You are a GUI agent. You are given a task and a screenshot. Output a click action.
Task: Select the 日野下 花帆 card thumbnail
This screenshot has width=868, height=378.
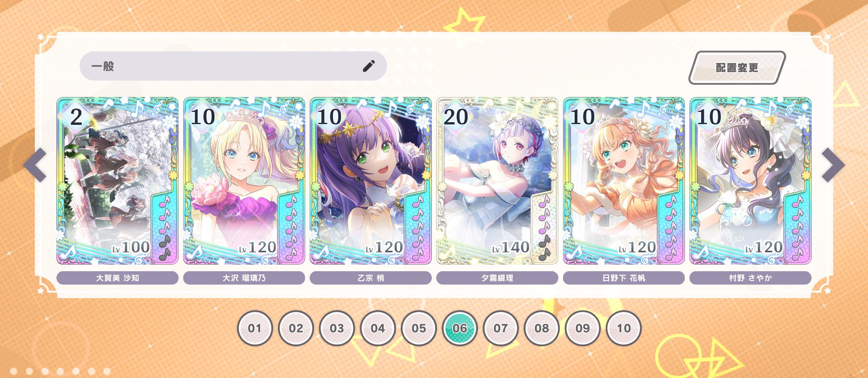pyautogui.click(x=624, y=181)
